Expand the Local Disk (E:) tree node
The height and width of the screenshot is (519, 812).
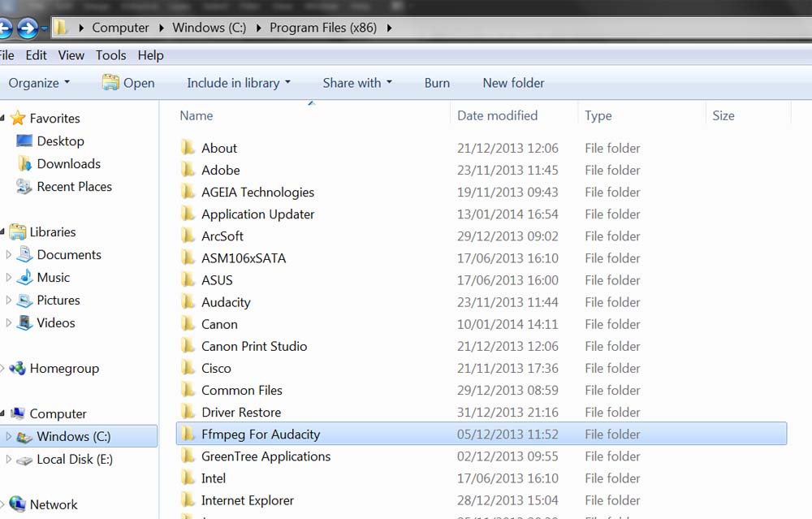(x=8, y=459)
